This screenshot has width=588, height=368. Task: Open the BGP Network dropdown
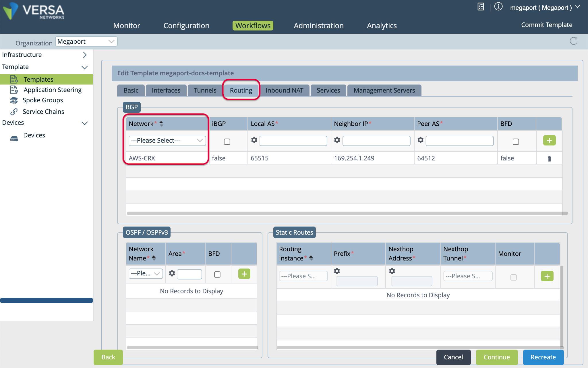[x=167, y=141]
